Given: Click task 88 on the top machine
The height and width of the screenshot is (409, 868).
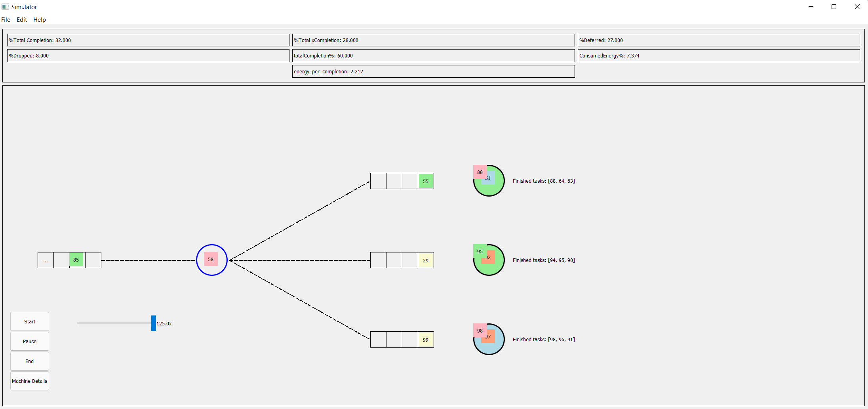Looking at the screenshot, I should point(480,172).
